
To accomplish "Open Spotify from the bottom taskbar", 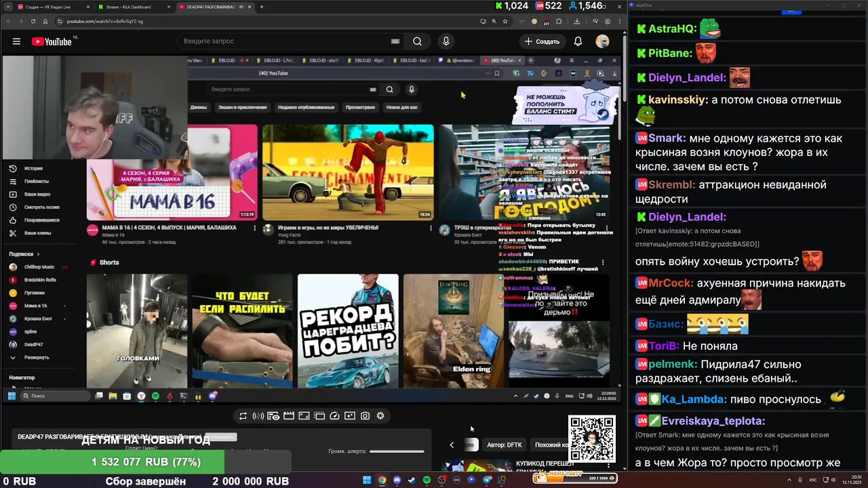I will pyautogui.click(x=427, y=480).
